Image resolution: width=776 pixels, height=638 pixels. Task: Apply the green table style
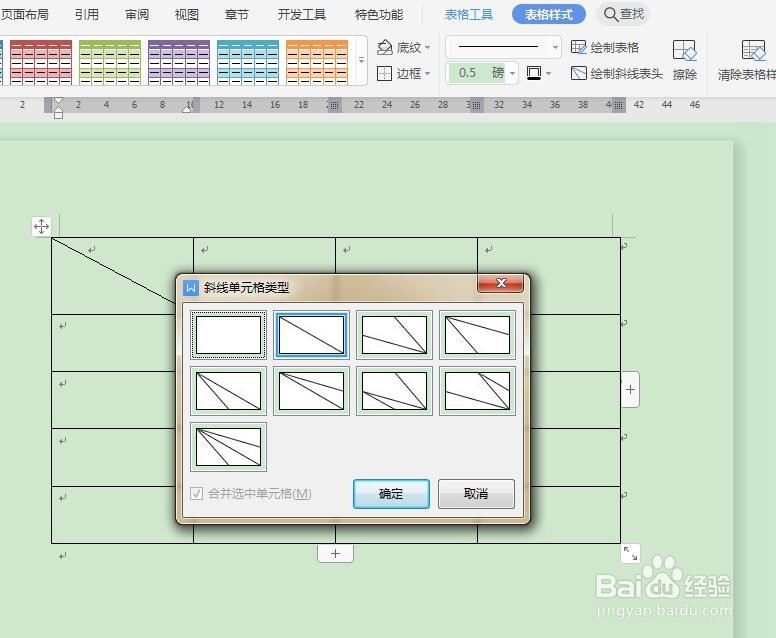coord(110,62)
